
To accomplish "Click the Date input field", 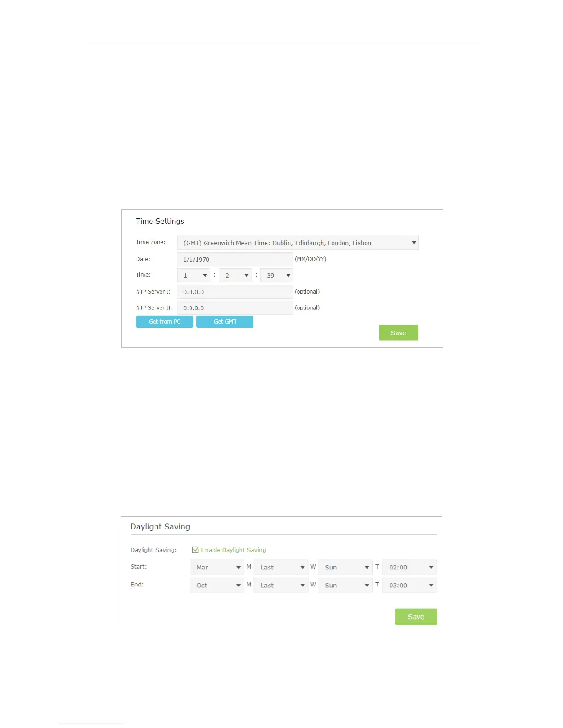I will (235, 259).
